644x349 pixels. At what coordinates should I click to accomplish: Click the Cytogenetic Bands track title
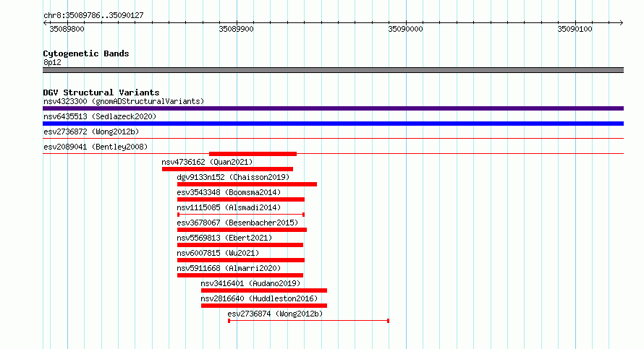(86, 53)
